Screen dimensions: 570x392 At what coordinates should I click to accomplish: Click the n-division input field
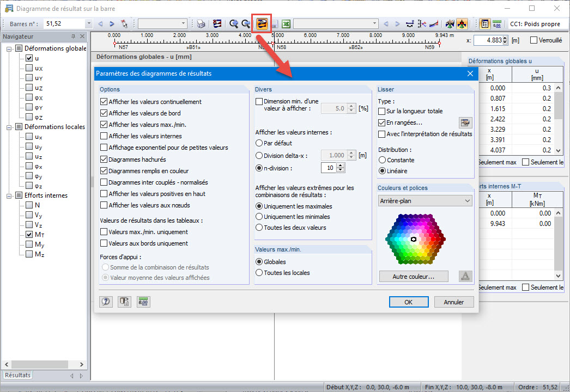coord(329,168)
